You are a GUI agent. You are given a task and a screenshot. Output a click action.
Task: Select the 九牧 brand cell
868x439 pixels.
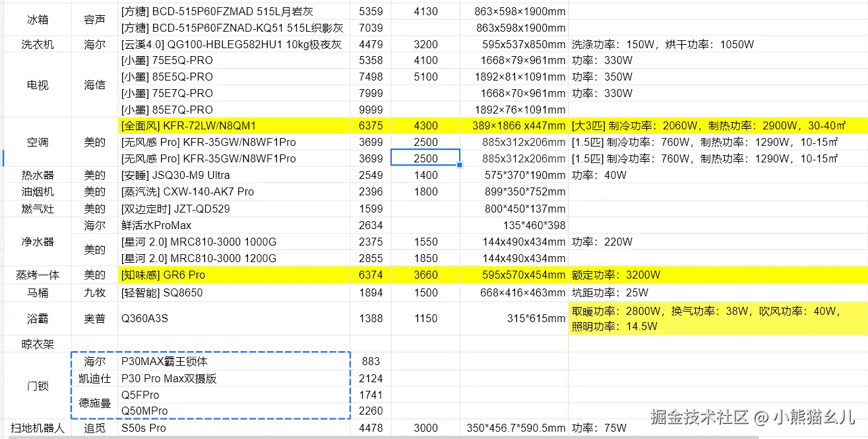coord(94,292)
